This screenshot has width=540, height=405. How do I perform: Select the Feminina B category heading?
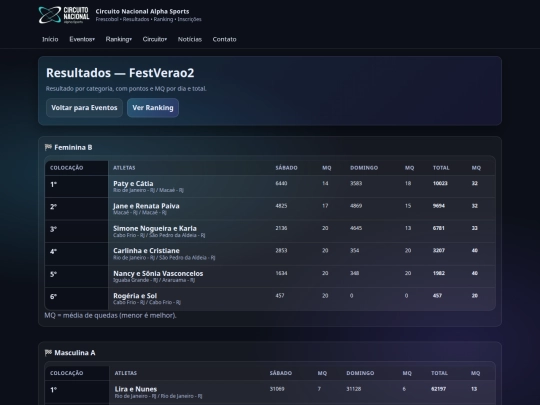click(x=73, y=147)
